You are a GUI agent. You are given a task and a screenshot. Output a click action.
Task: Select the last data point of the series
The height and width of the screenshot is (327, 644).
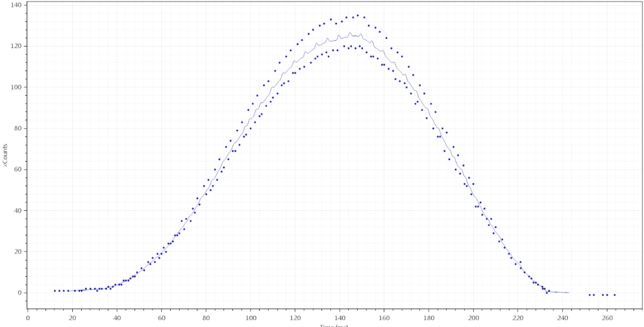click(x=614, y=295)
